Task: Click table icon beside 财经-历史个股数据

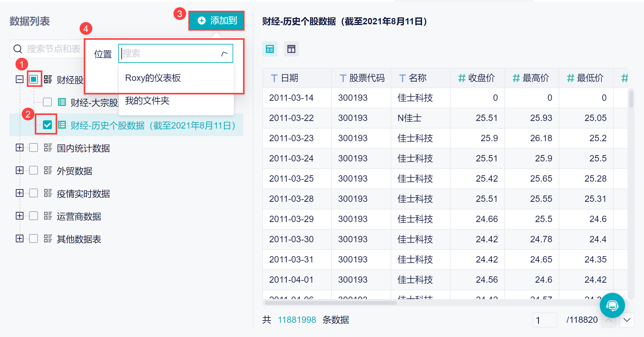Action: click(x=62, y=125)
